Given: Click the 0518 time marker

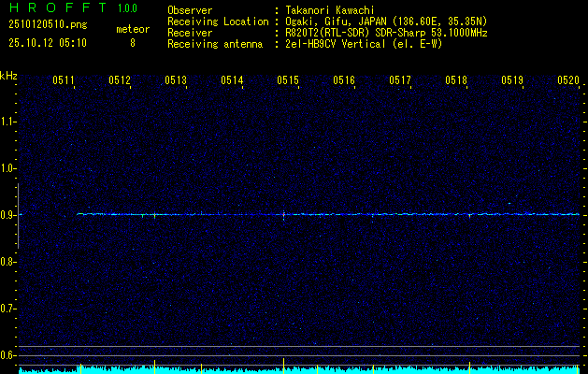Looking at the screenshot, I should click(456, 79).
